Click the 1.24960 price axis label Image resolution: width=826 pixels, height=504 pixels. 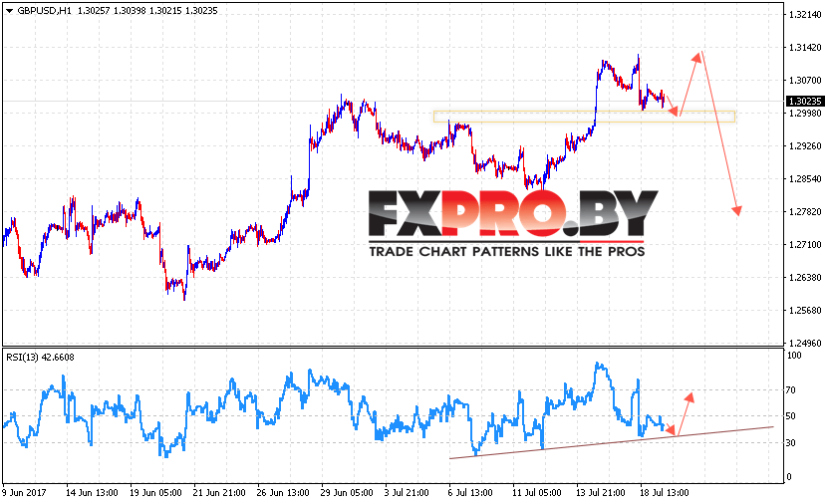(x=805, y=343)
